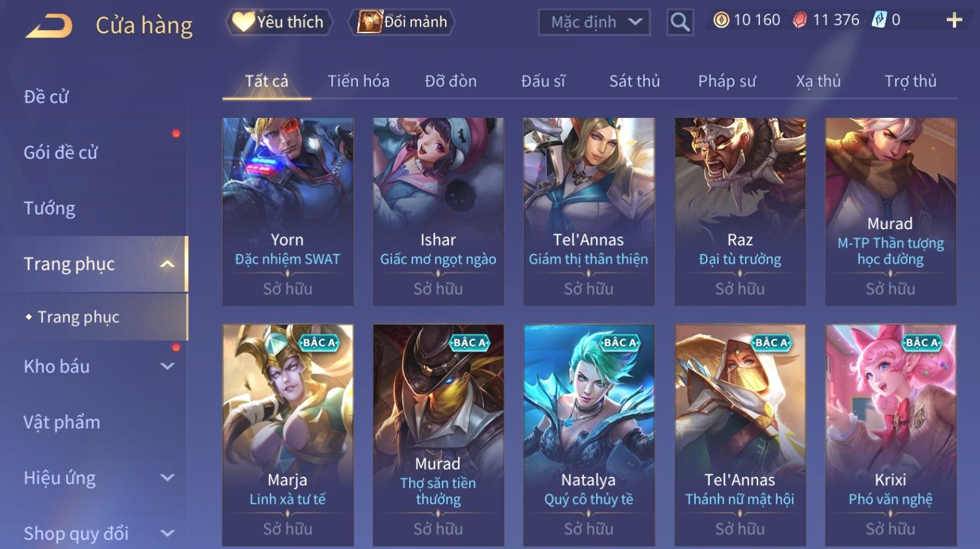Open the Mặc định sort dropdown
980x549 pixels.
click(594, 22)
